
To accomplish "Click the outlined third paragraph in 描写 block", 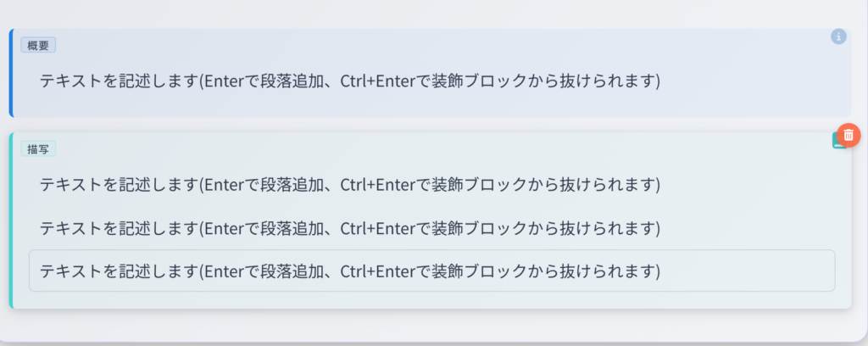I will pyautogui.click(x=349, y=271).
